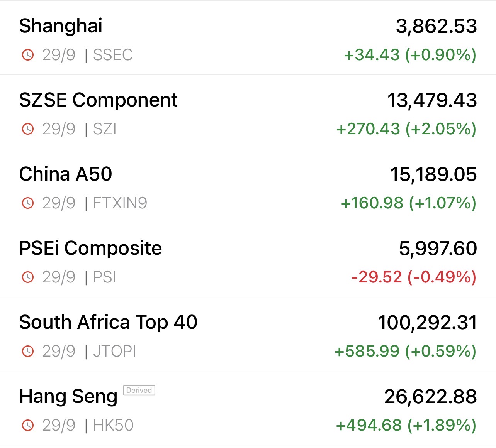Tap the clock icon in PSEi Composite row
The width and height of the screenshot is (496, 448).
(x=28, y=277)
